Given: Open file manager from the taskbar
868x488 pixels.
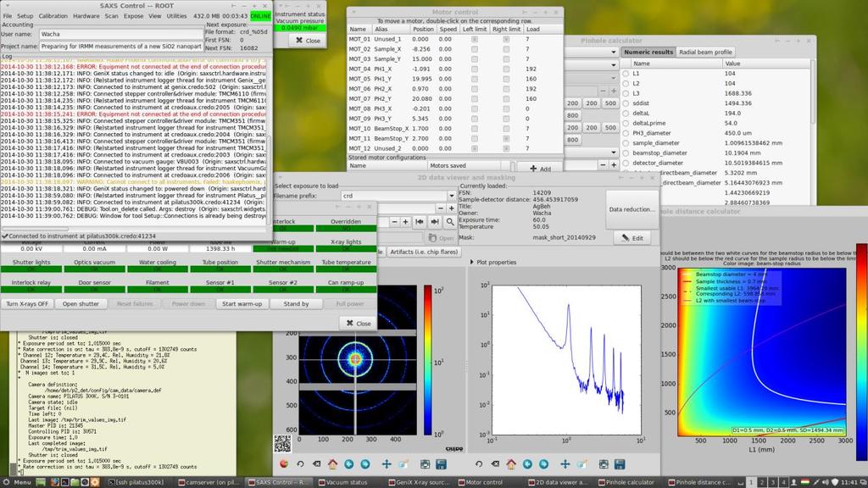Looking at the screenshot, I should [x=75, y=482].
